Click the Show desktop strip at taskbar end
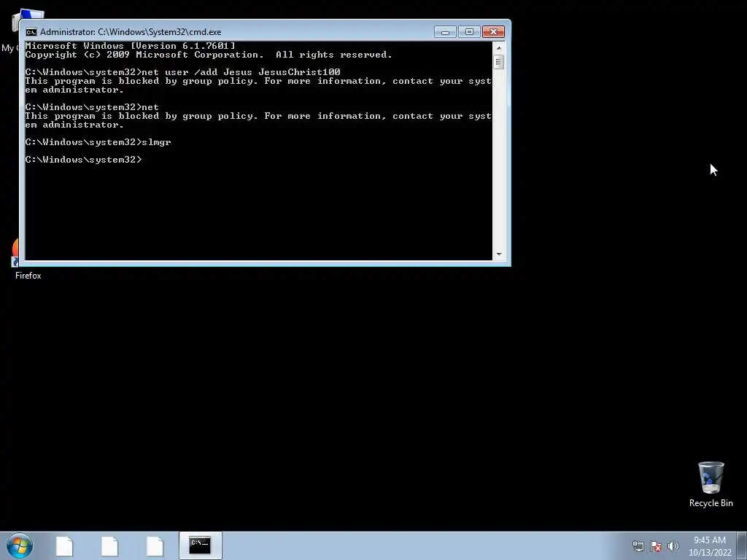This screenshot has height=560, width=747. pos(742,545)
